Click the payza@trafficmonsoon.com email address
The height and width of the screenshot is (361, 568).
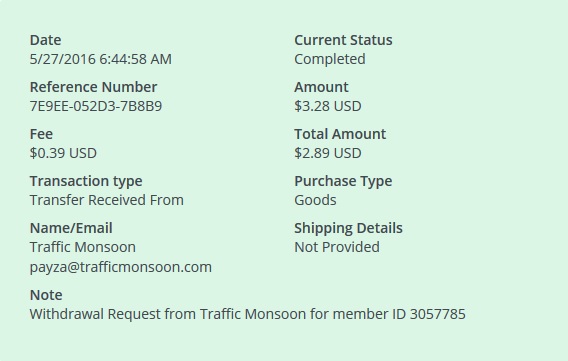click(121, 267)
